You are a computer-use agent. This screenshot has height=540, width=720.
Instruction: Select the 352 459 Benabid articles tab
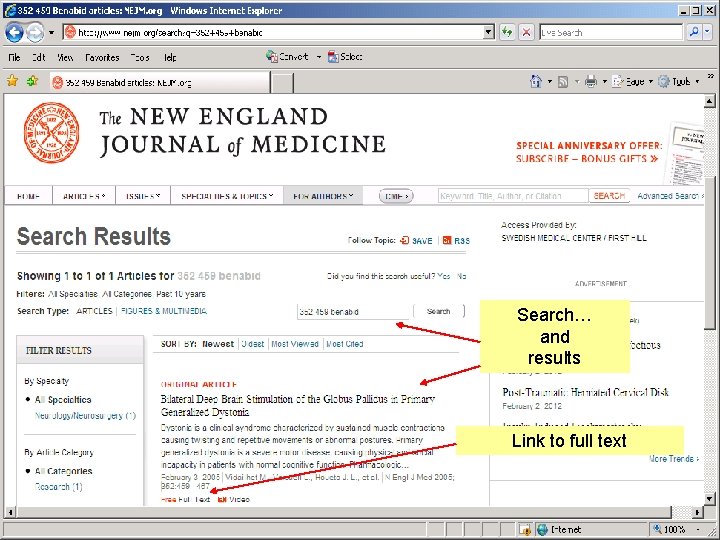160,83
